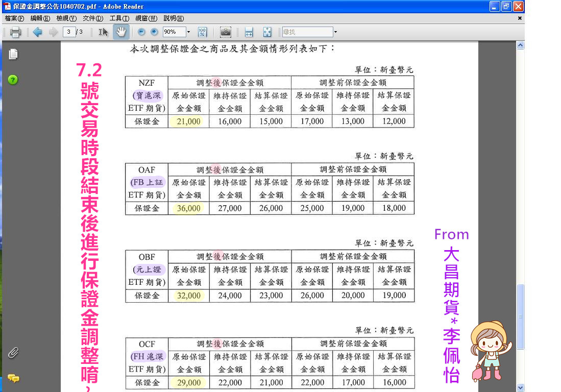
Task: Open zoom percentage dropdown arrow
Action: click(x=188, y=32)
